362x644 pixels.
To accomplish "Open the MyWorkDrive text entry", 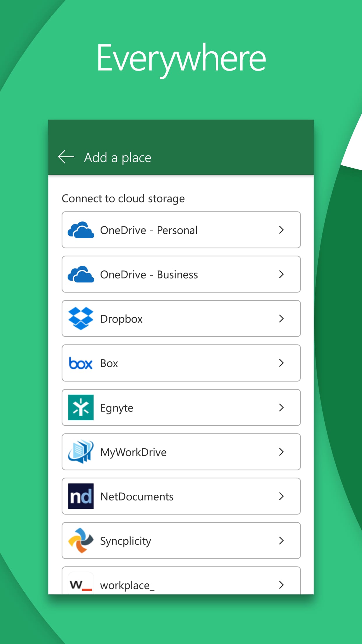I will click(133, 452).
